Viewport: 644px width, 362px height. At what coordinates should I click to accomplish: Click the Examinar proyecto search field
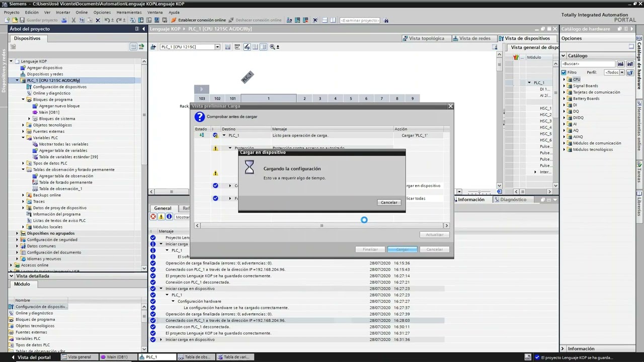tap(360, 20)
